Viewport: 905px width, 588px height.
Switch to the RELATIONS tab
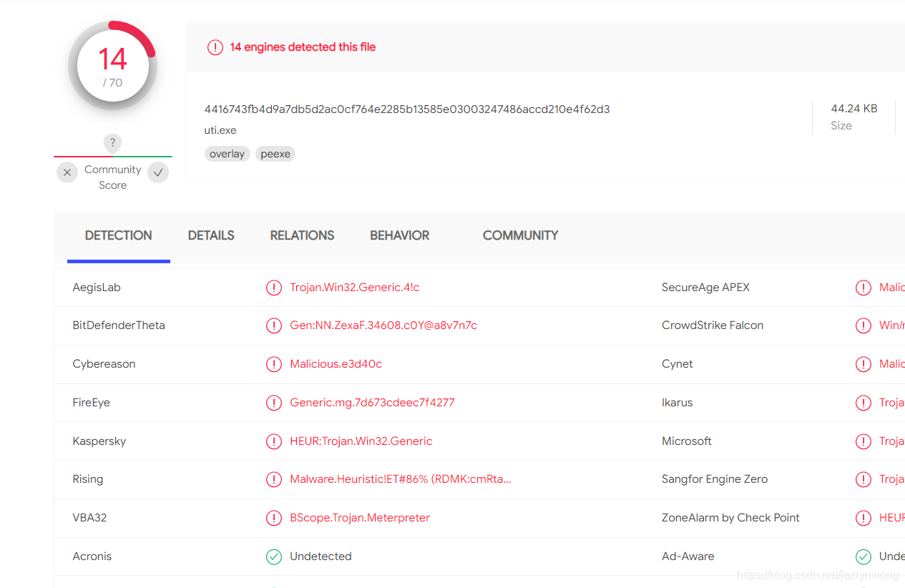(x=302, y=235)
